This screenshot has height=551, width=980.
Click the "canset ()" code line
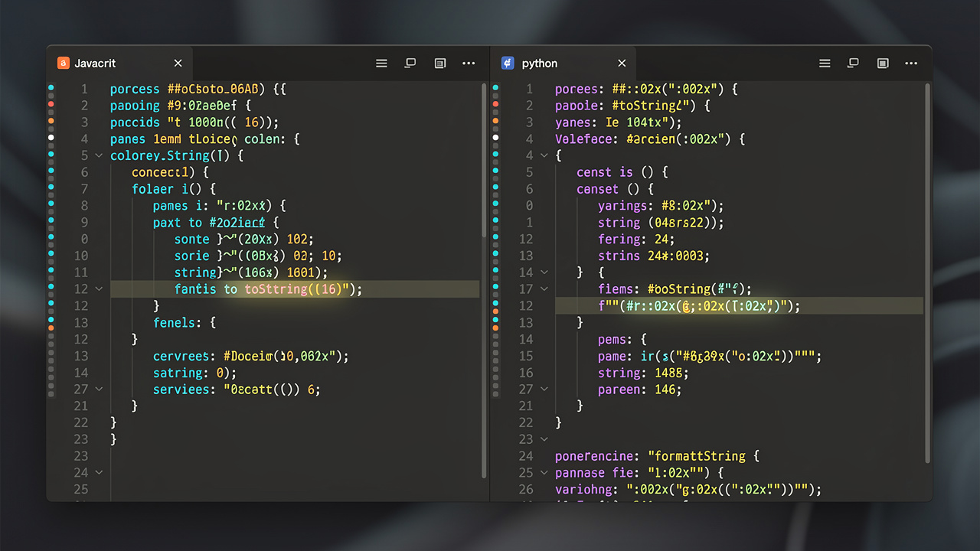tap(616, 189)
